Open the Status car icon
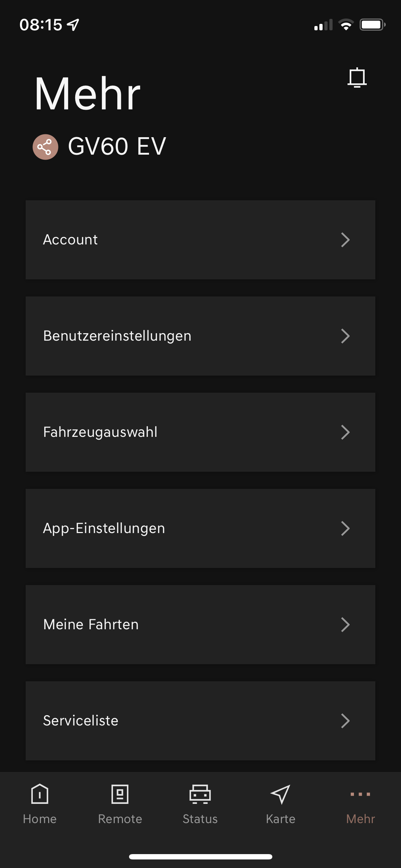The image size is (401, 868). point(200,794)
